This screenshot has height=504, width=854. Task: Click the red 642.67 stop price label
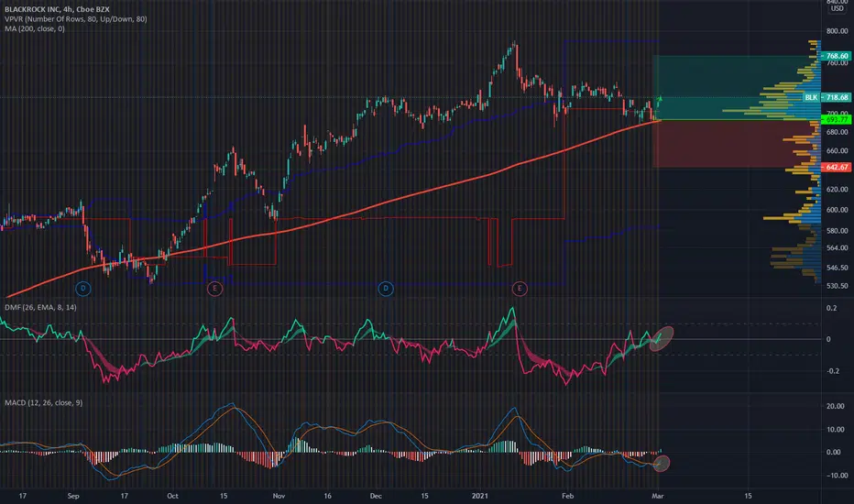click(x=836, y=168)
